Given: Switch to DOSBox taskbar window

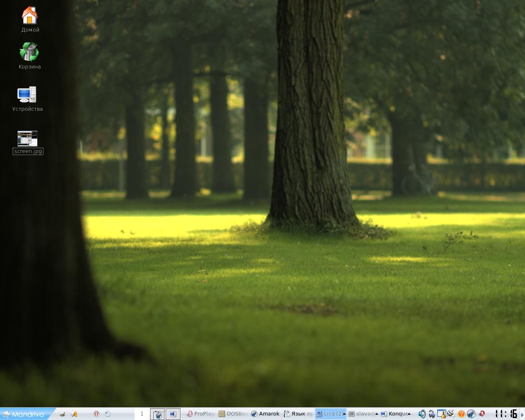Looking at the screenshot, I should pos(233,414).
